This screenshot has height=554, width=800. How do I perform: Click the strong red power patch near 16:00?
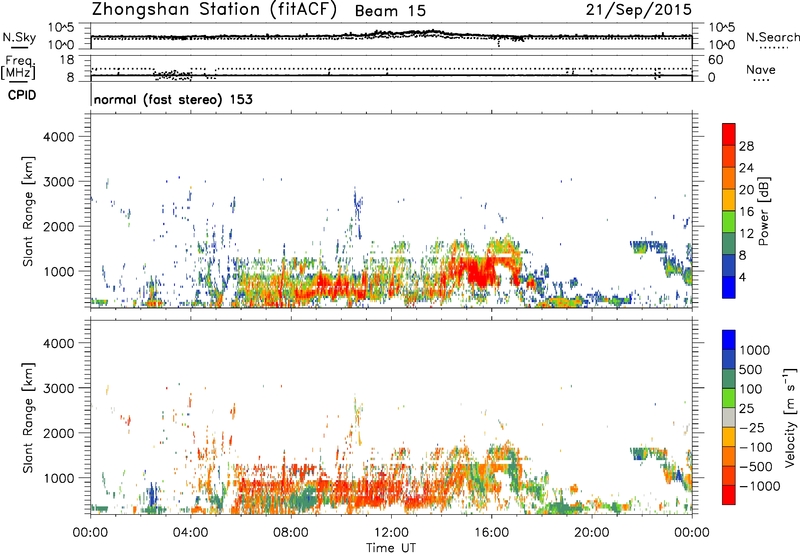(477, 272)
